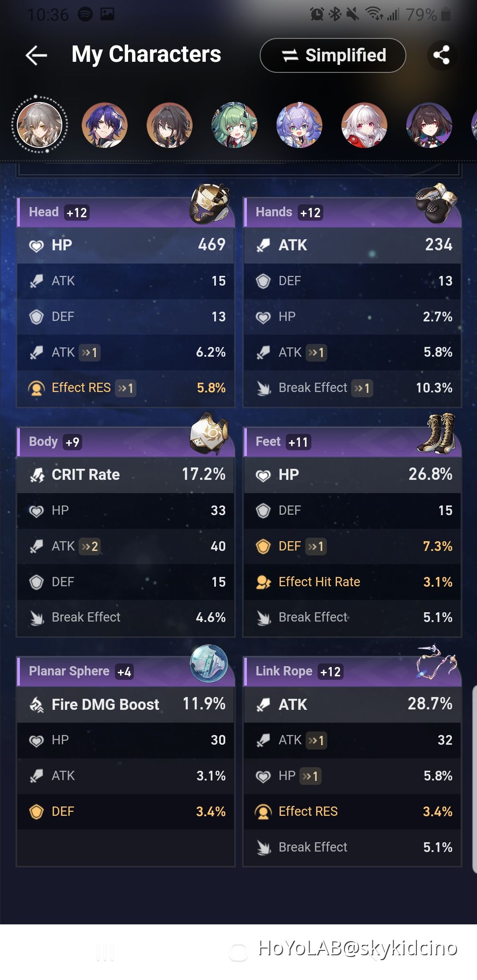Select the blue-haired Dr. Ratio character avatar
This screenshot has width=477, height=980.
click(x=106, y=125)
